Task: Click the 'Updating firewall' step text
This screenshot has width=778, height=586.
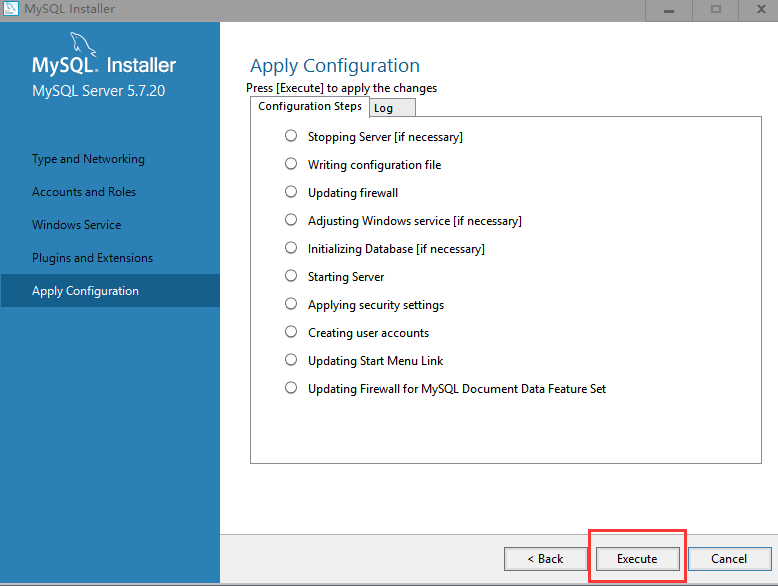Action: coord(353,193)
